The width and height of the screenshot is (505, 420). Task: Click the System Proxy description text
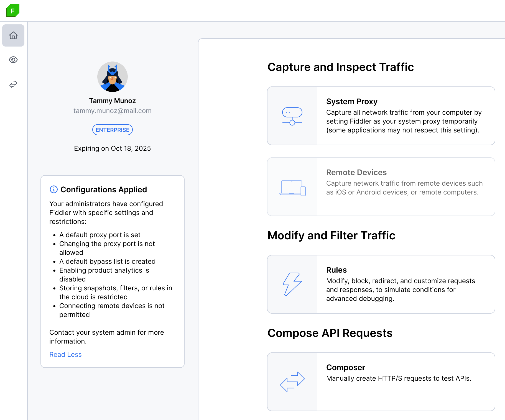tap(404, 121)
